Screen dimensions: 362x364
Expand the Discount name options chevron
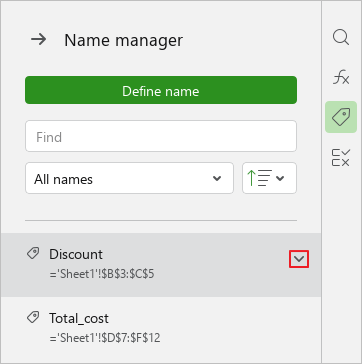point(299,259)
